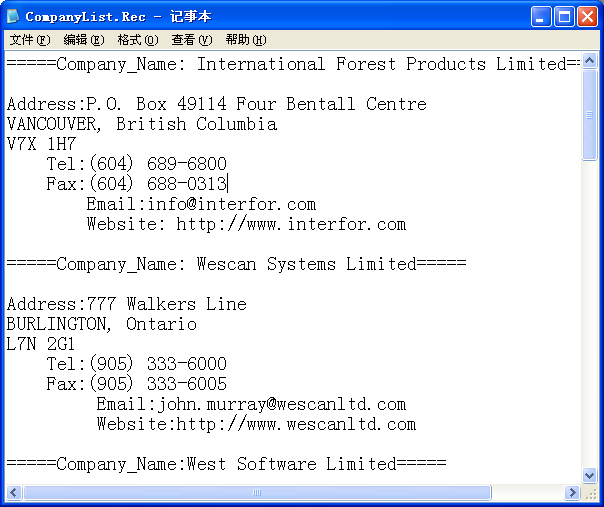Place cursor in the http://www.interfor.com website text
604x507 pixels.
(290, 224)
